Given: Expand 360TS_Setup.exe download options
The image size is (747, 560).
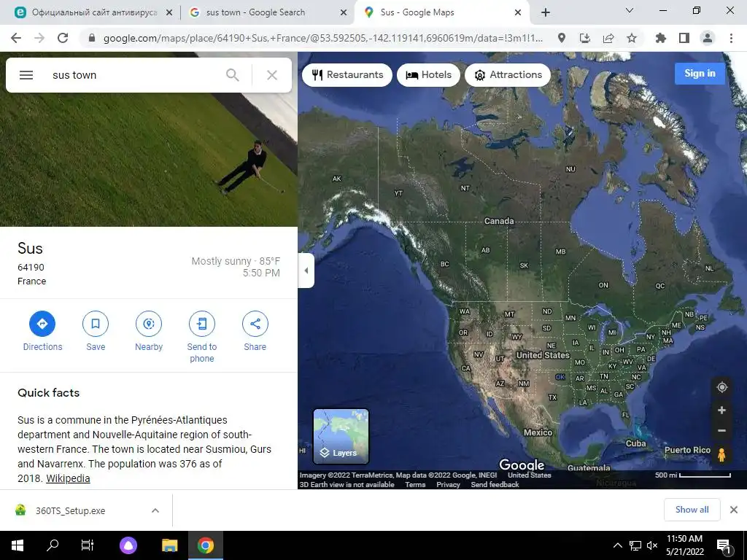Looking at the screenshot, I should coord(155,510).
